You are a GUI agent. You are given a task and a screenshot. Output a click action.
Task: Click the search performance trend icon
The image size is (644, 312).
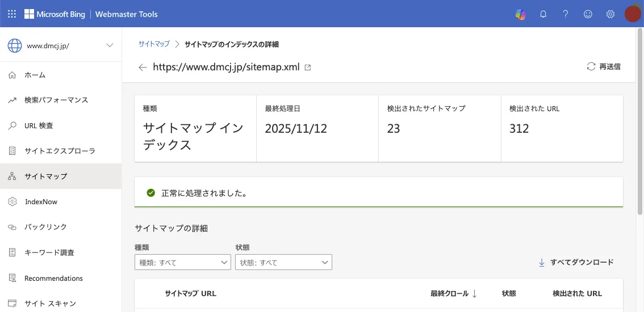click(12, 100)
